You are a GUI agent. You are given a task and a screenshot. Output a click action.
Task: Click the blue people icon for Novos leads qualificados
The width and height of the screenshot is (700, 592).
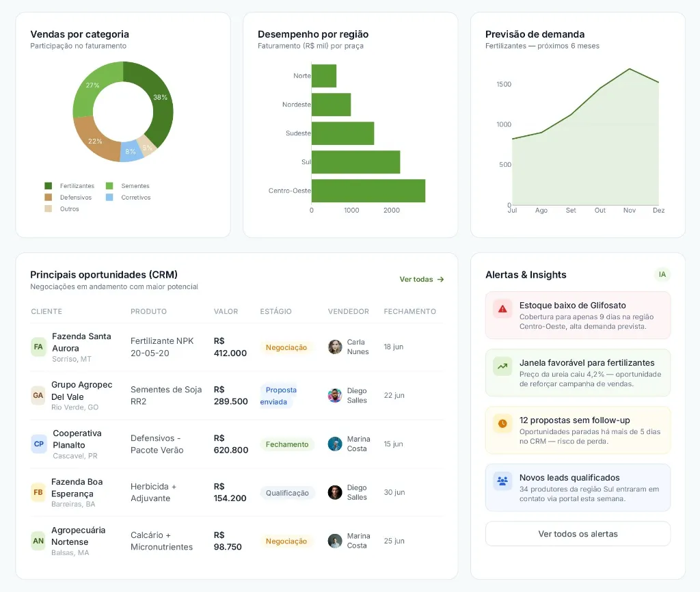point(502,481)
